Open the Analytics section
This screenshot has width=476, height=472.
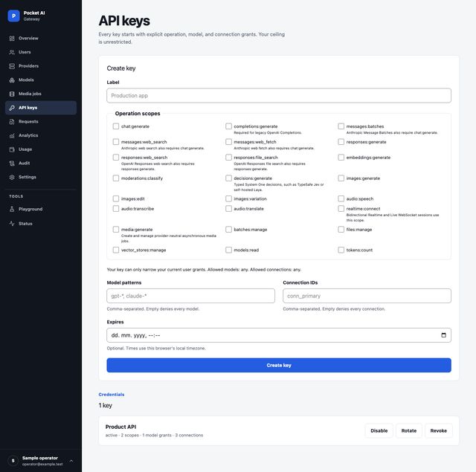point(41,135)
